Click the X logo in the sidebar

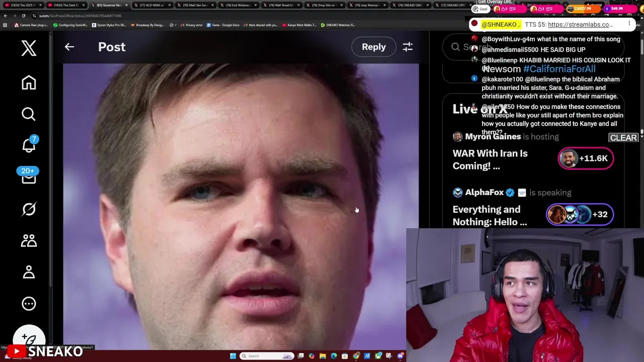click(29, 48)
